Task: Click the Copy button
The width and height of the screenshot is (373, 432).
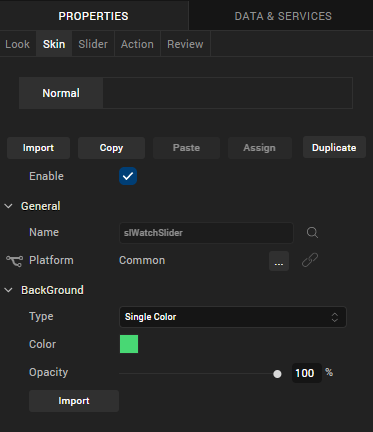Action: 111,148
